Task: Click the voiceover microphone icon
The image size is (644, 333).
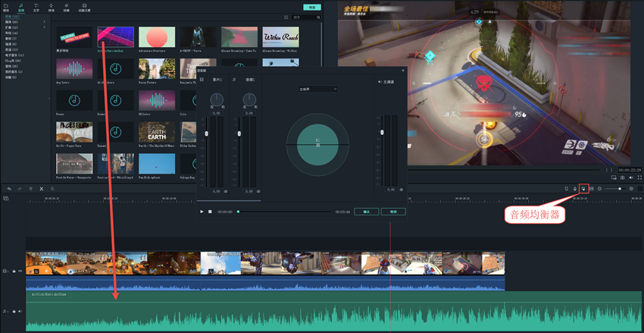Action: 575,188
